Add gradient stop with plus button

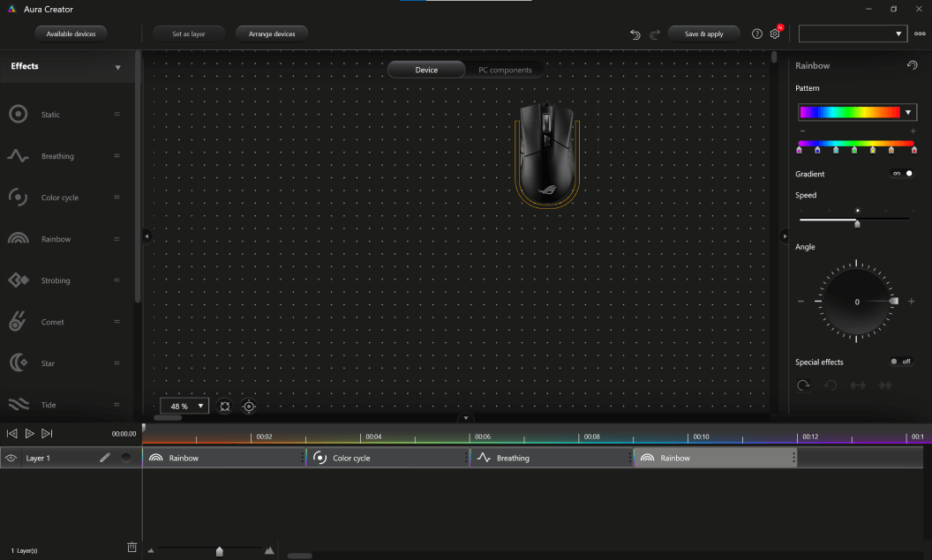[913, 131]
